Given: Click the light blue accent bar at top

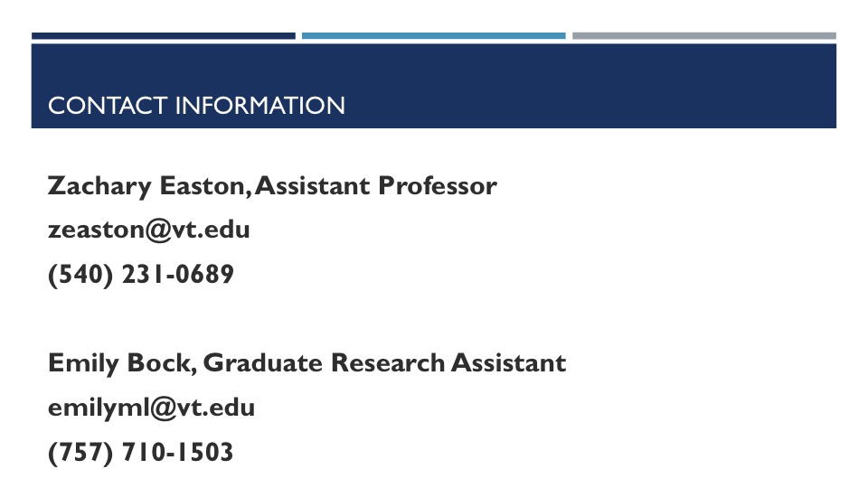Looking at the screenshot, I should click(x=433, y=36).
